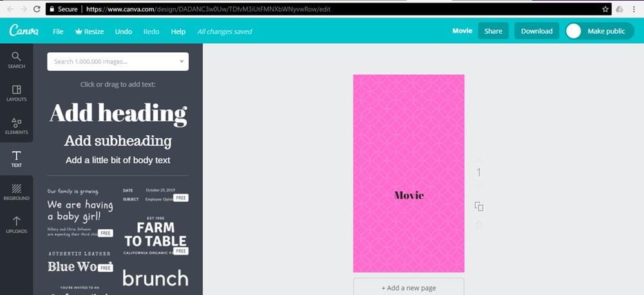Screen dimensions: 644x295
Task: Open Chrome three-dot menu
Action: [634, 9]
